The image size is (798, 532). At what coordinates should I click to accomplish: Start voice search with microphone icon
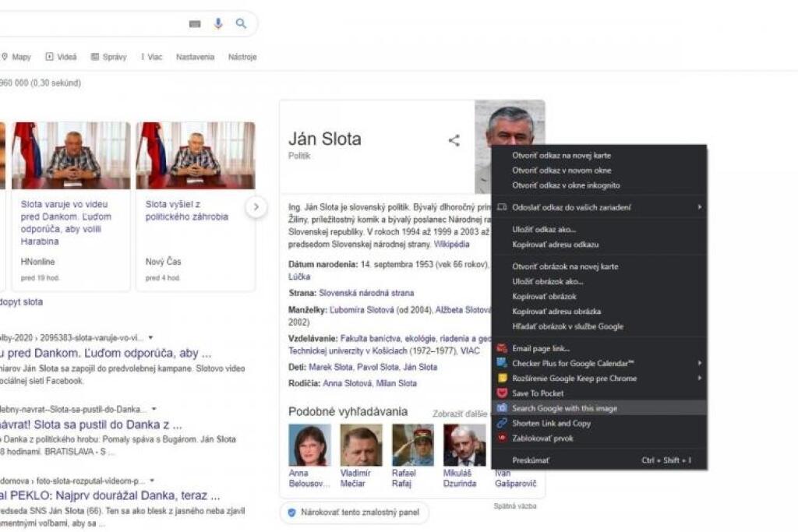218,23
